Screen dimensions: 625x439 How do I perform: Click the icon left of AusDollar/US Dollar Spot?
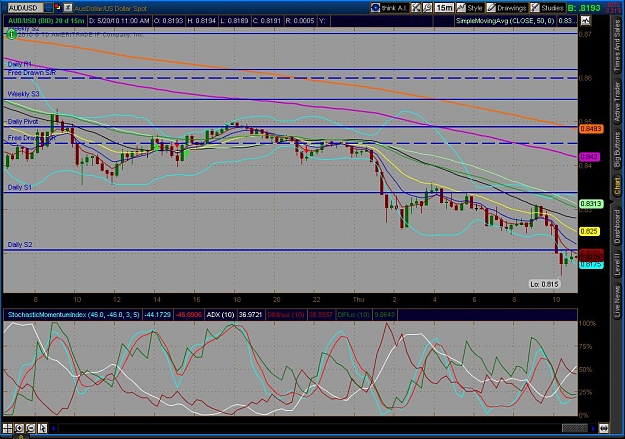68,8
